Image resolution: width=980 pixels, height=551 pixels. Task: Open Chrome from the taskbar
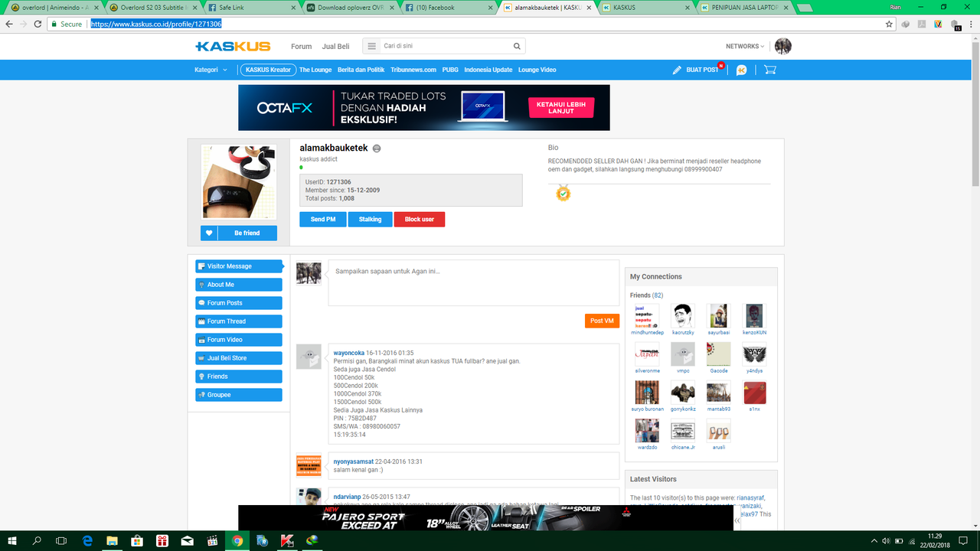237,540
